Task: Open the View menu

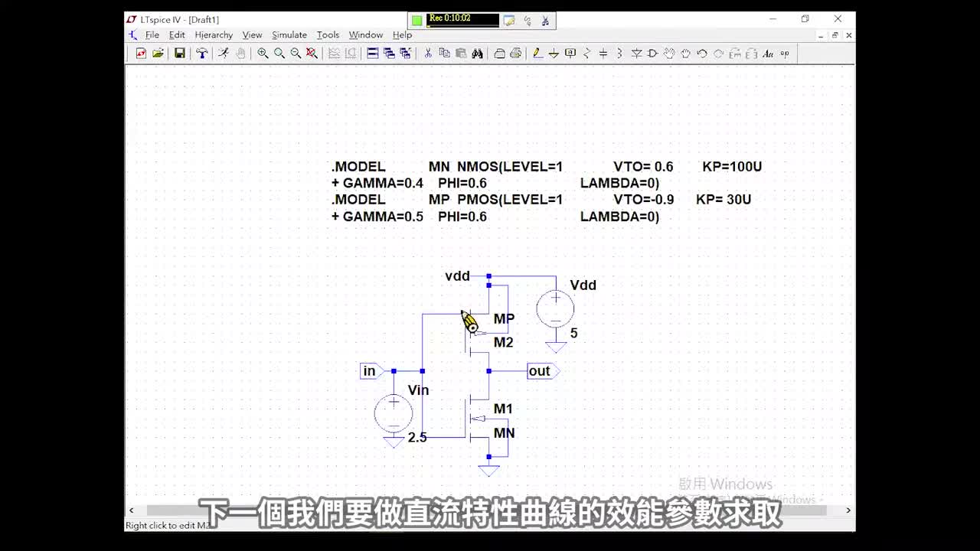Action: pos(252,35)
